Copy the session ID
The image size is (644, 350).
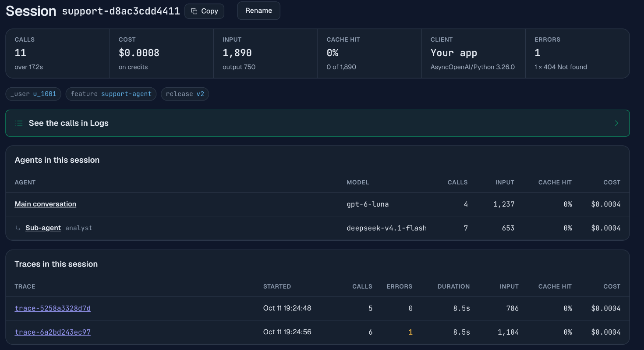(204, 11)
